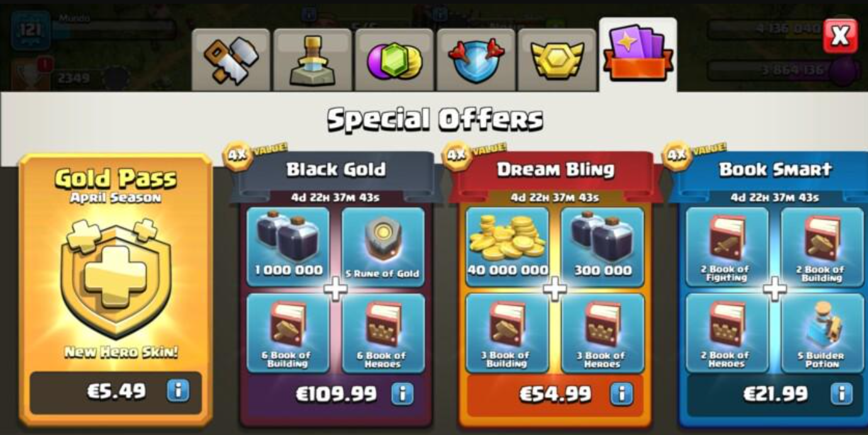Tap the 1 000 000 dark elixir item
Screen dimensions: 868x435
coord(288,247)
